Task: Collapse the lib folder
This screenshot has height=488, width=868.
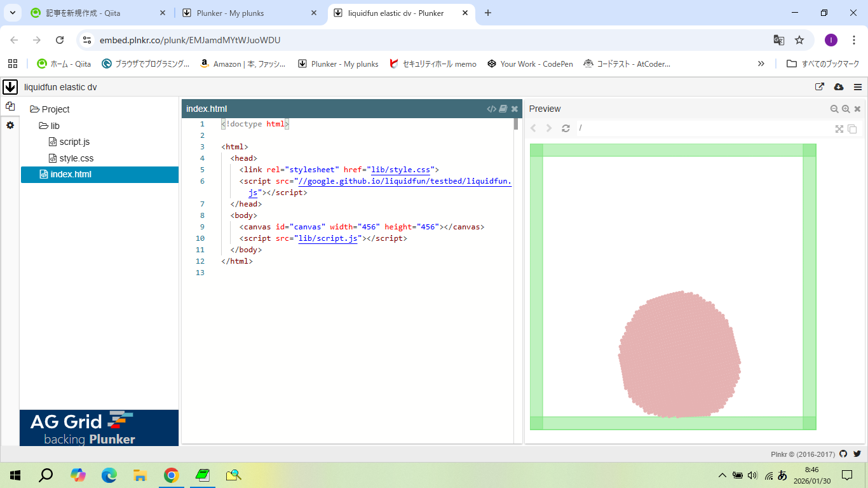Action: tap(50, 126)
